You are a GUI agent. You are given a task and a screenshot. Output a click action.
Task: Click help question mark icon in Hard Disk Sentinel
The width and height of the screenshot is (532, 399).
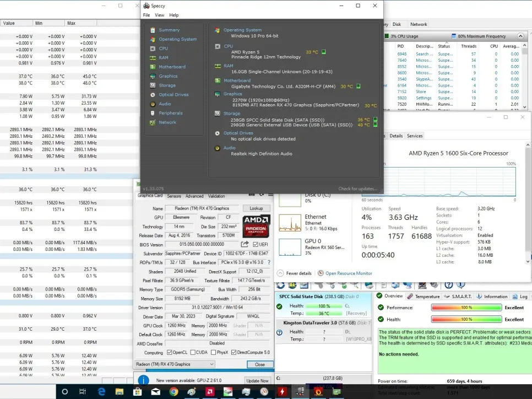[448, 285]
